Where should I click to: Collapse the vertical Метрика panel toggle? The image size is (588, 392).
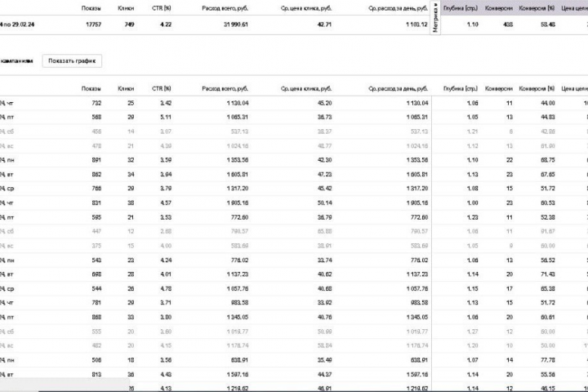[x=435, y=18]
